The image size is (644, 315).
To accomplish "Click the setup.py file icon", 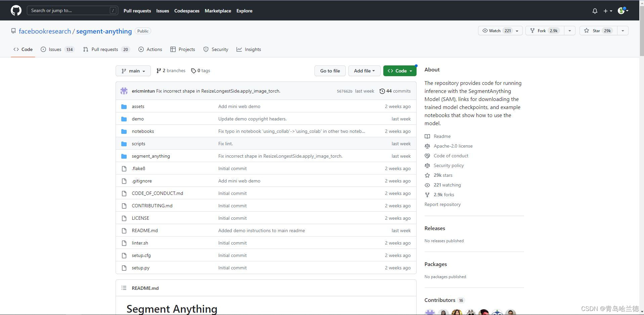I will click(x=124, y=268).
